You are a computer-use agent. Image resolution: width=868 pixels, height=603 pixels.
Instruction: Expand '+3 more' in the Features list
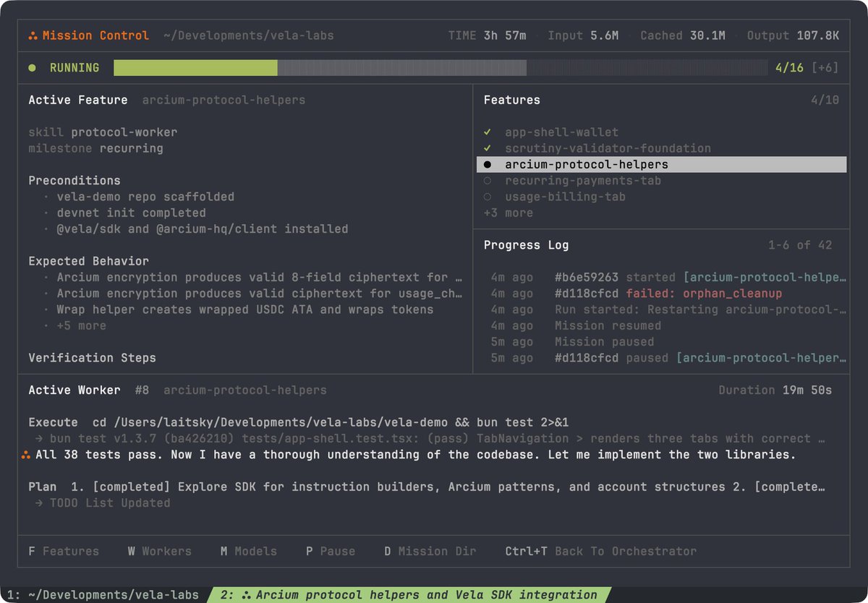509,213
